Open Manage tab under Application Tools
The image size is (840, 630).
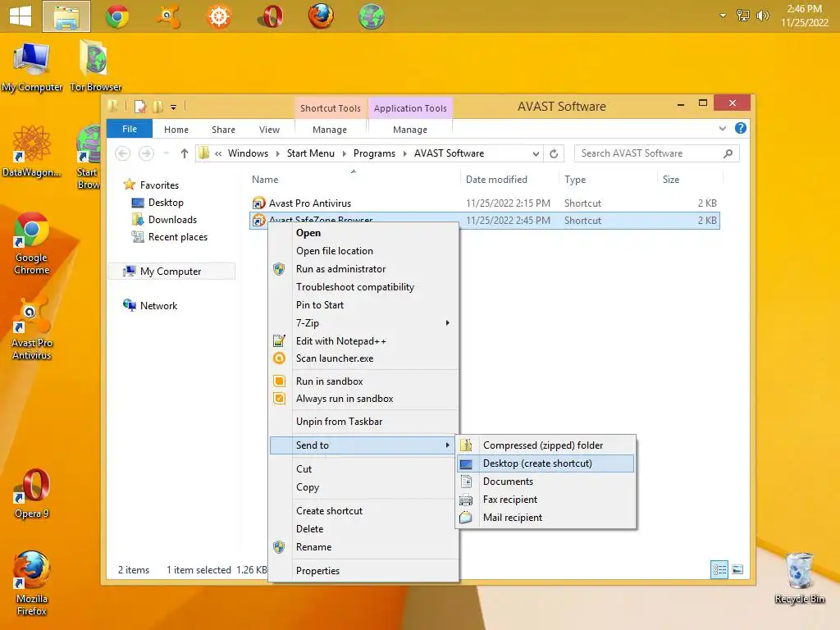tap(410, 130)
